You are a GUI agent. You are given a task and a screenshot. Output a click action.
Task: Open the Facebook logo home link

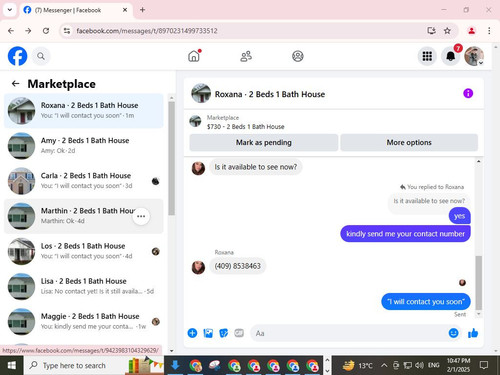[17, 56]
